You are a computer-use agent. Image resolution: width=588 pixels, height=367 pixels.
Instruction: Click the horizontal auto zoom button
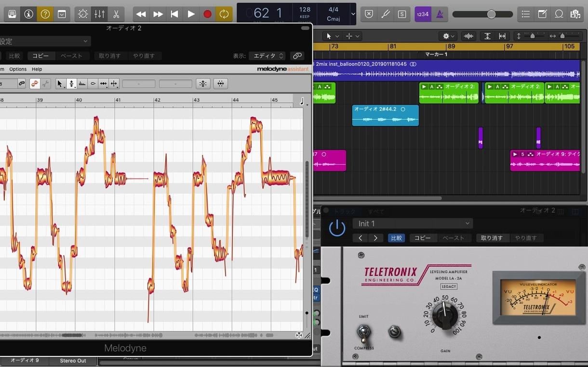(502, 36)
